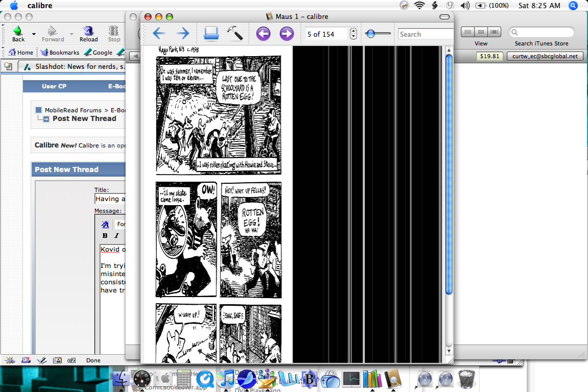Click the page number stepper arrows
The width and height of the screenshot is (588, 392).
[x=353, y=34]
